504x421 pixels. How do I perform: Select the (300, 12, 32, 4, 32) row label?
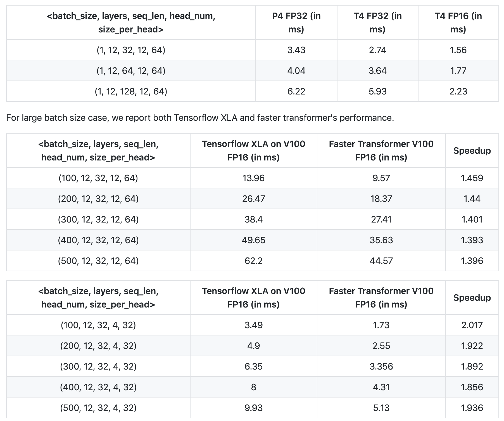click(x=98, y=366)
